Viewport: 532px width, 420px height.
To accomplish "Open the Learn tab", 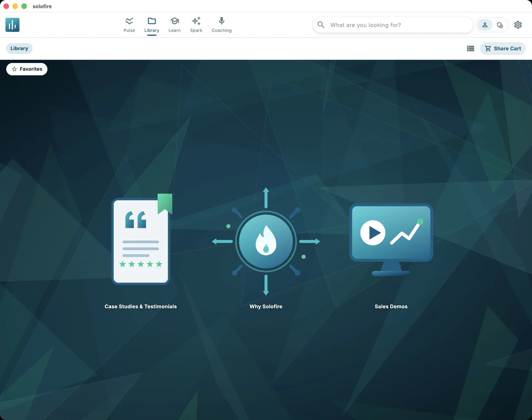I will pyautogui.click(x=175, y=25).
